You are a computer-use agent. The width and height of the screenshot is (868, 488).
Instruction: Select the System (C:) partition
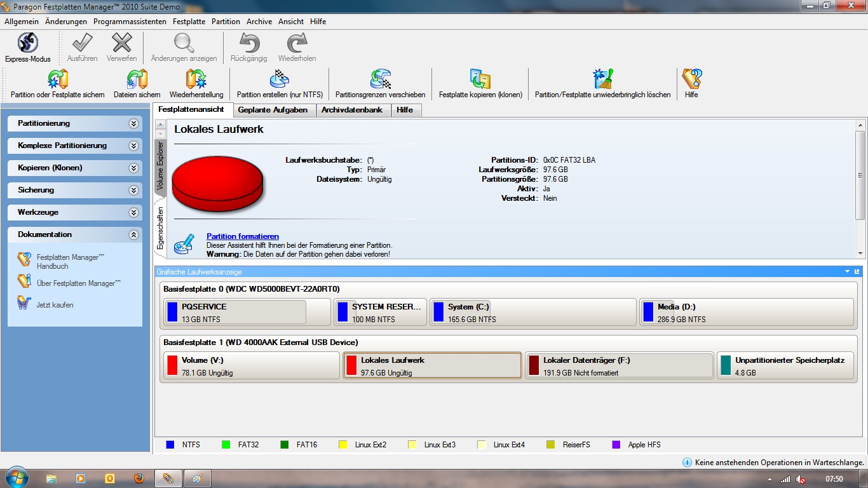coord(532,313)
